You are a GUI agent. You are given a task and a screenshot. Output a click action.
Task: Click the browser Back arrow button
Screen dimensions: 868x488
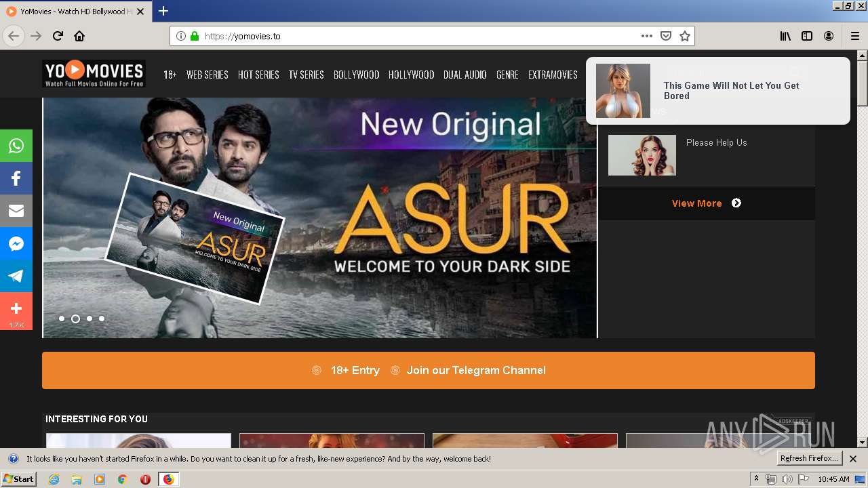(x=14, y=36)
